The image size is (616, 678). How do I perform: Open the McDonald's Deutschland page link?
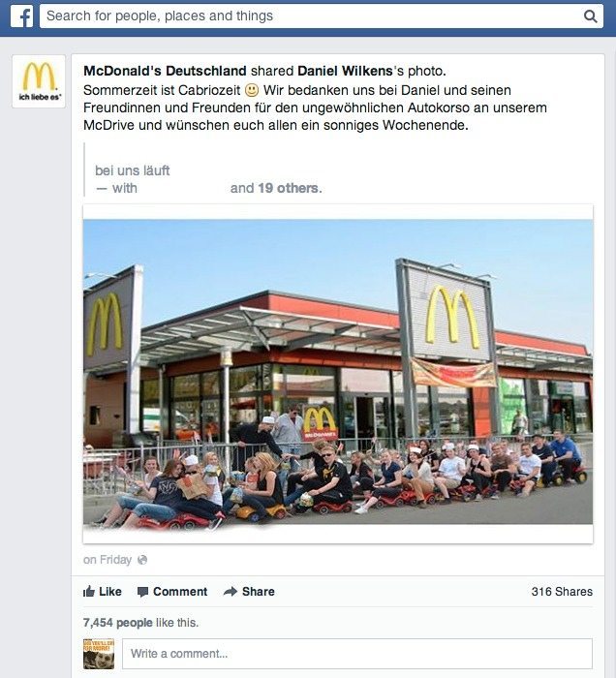click(165, 71)
